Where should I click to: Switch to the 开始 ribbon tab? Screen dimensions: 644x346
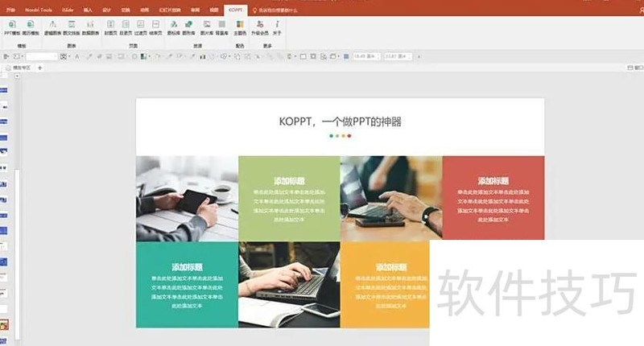[10, 10]
